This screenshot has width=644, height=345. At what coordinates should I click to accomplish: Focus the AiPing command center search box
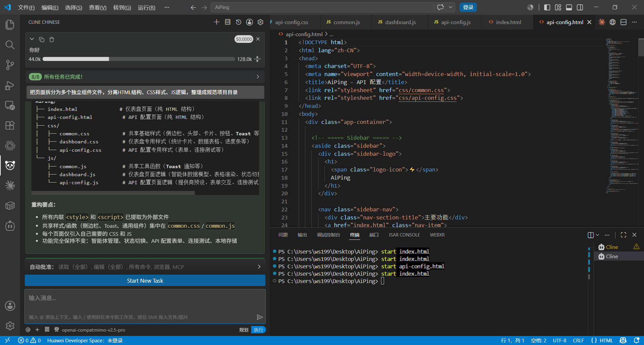322,7
